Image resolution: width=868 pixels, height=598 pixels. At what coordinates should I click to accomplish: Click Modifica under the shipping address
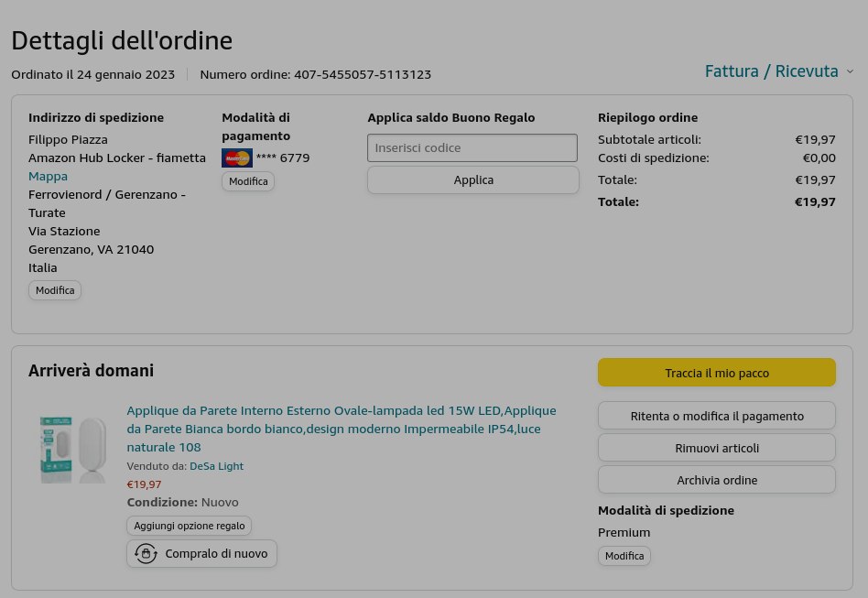click(x=55, y=290)
